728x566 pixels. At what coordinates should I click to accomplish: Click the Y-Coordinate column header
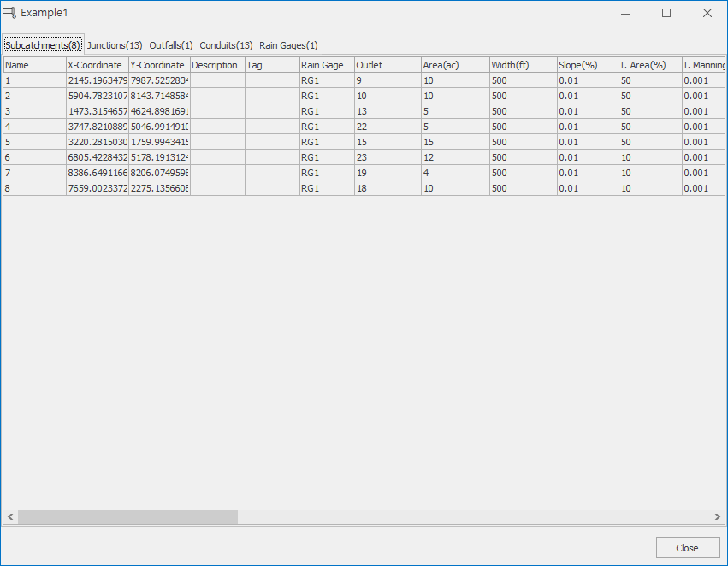coord(159,65)
